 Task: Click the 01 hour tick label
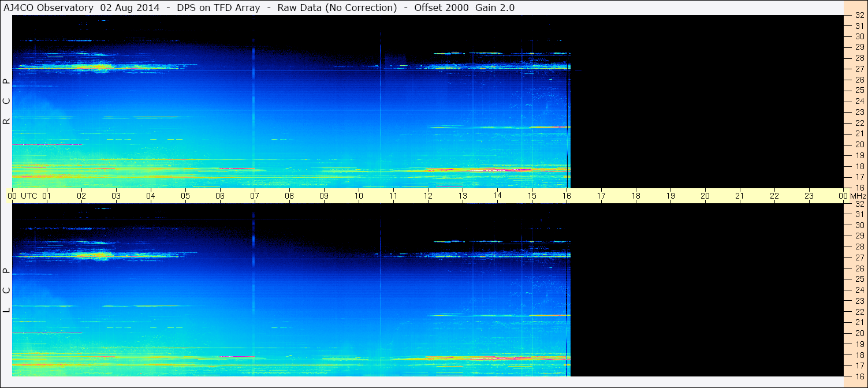pos(47,196)
